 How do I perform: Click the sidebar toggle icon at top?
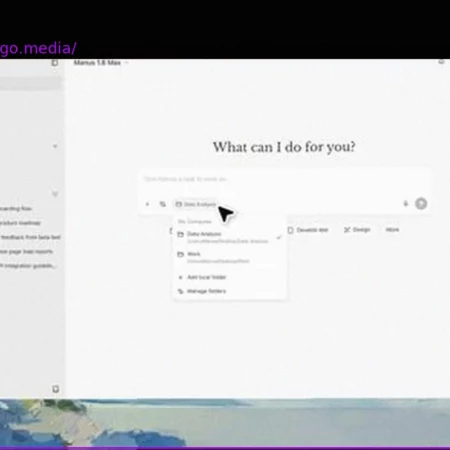point(55,63)
